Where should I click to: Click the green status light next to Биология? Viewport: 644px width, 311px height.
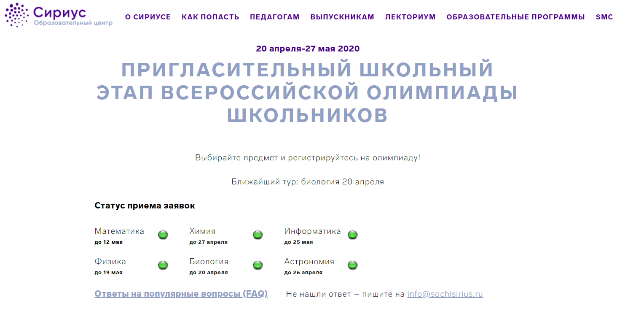pos(258,265)
